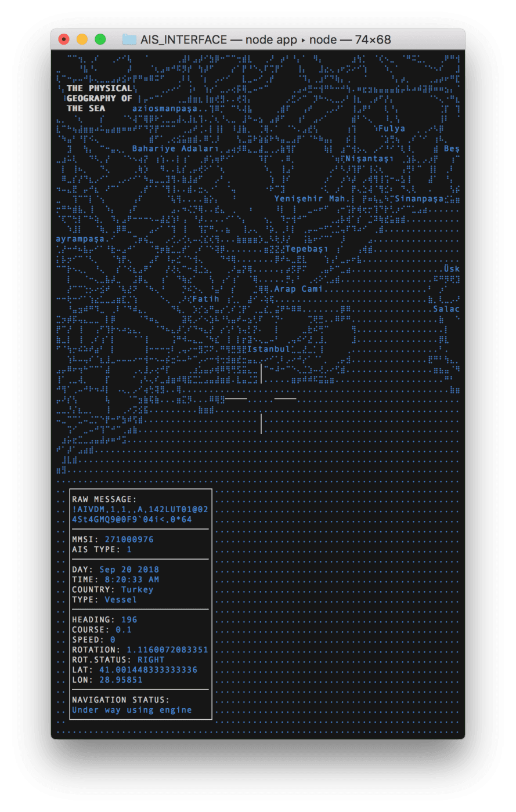Click the ROT.STATUS value 'RIGHT'
Viewport: 516px width, 812px height.
click(151, 660)
